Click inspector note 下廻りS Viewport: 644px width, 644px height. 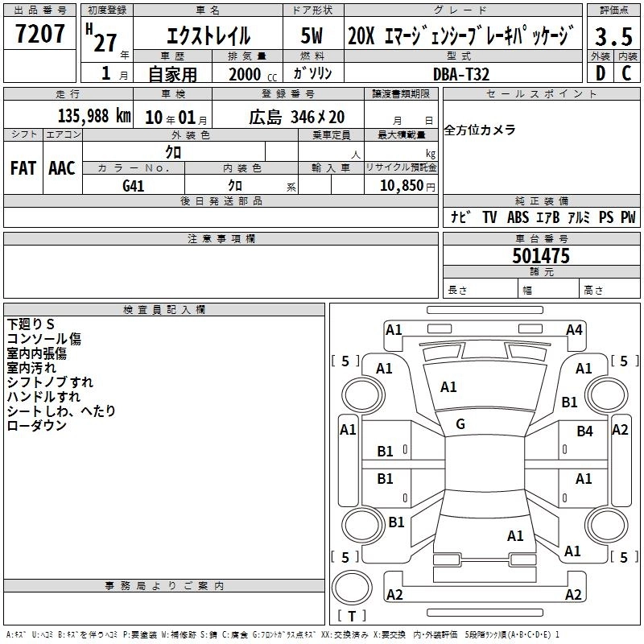tap(31, 324)
